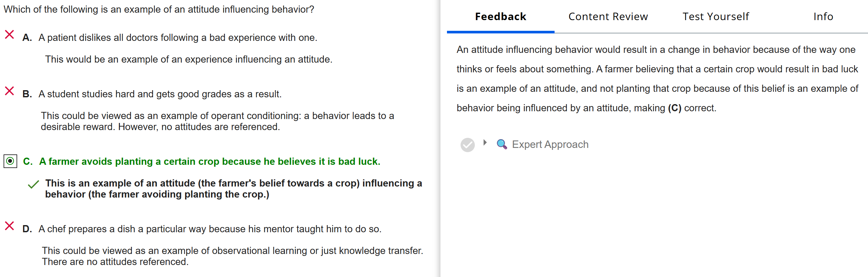Image resolution: width=868 pixels, height=277 pixels.
Task: Open the Test Yourself tab
Action: [716, 17]
